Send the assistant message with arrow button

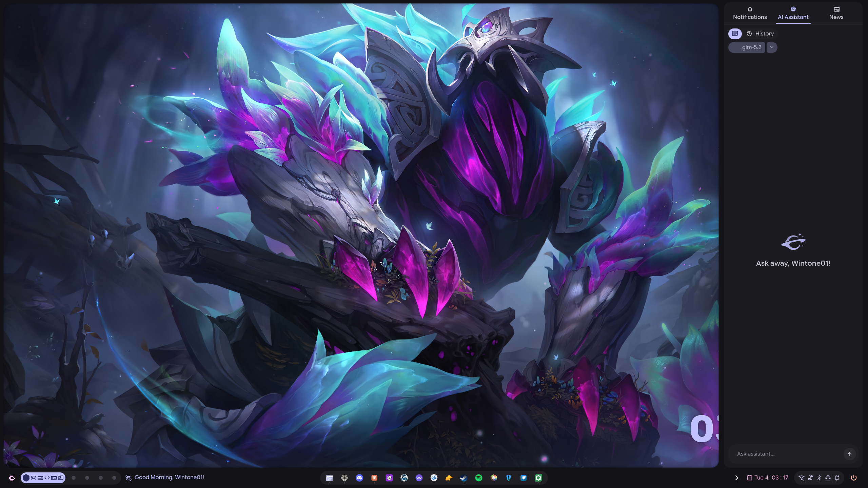pyautogui.click(x=849, y=454)
